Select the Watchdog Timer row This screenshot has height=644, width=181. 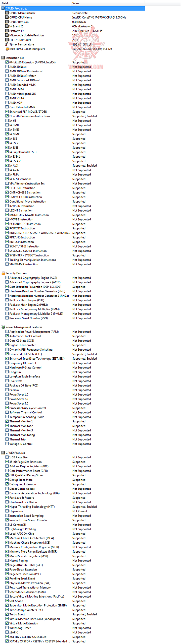[x=73, y=628]
